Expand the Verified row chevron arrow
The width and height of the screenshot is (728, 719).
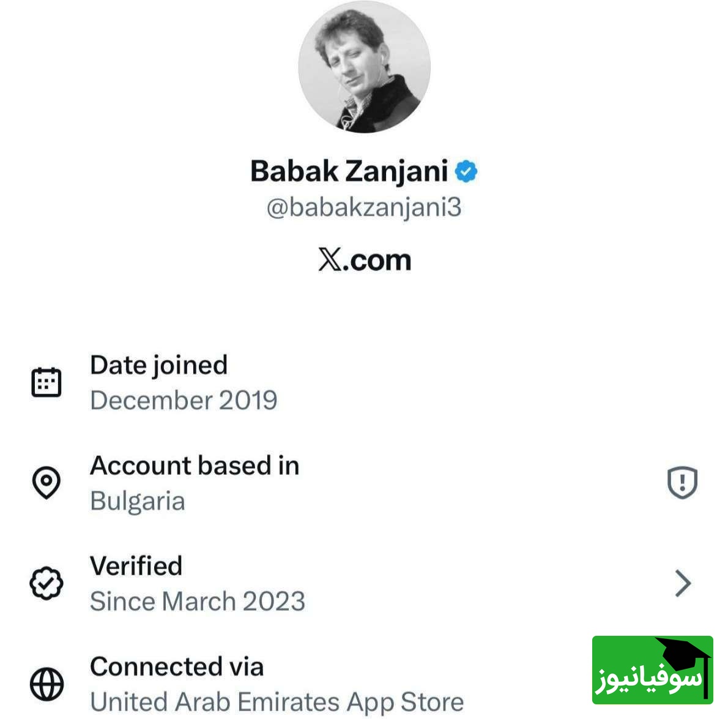(x=683, y=583)
